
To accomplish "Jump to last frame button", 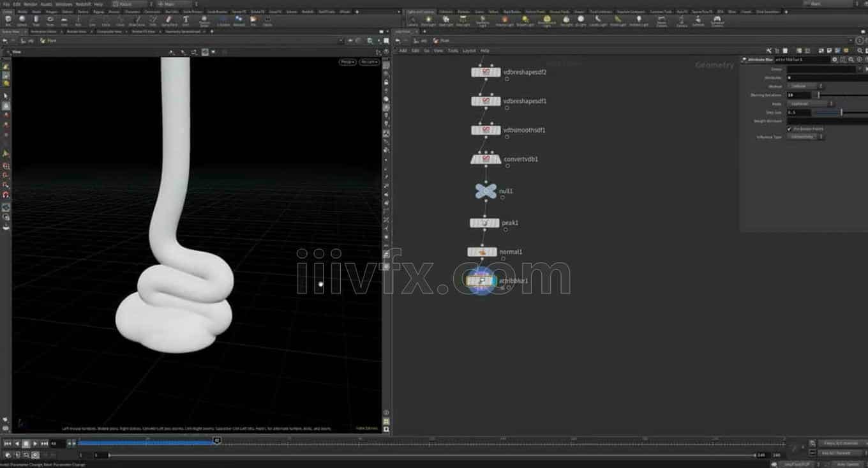I will (x=44, y=443).
